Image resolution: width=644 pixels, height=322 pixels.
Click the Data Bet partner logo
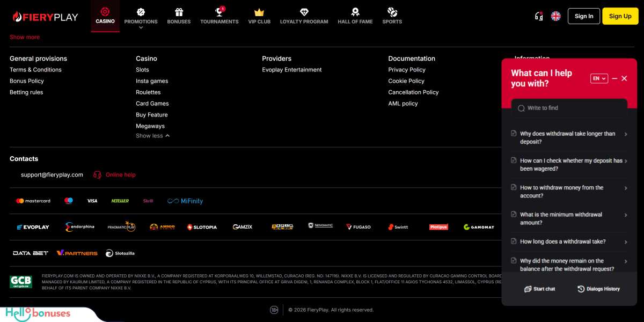coord(31,253)
